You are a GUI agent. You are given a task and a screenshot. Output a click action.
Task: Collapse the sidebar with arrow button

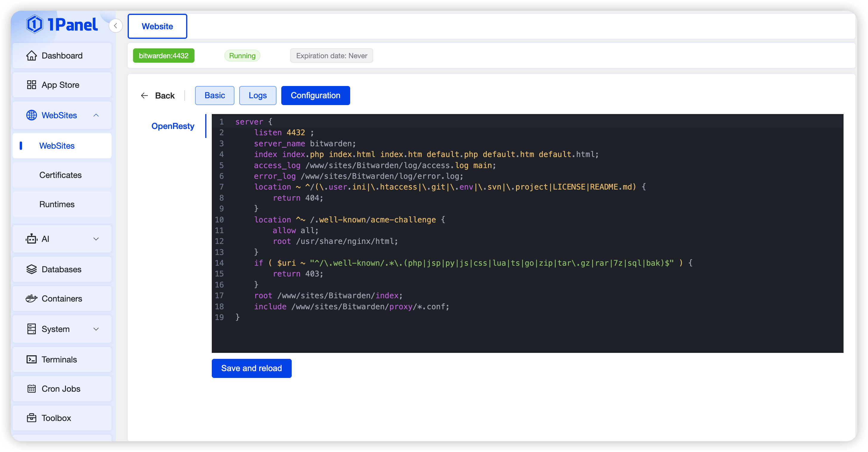coord(115,26)
